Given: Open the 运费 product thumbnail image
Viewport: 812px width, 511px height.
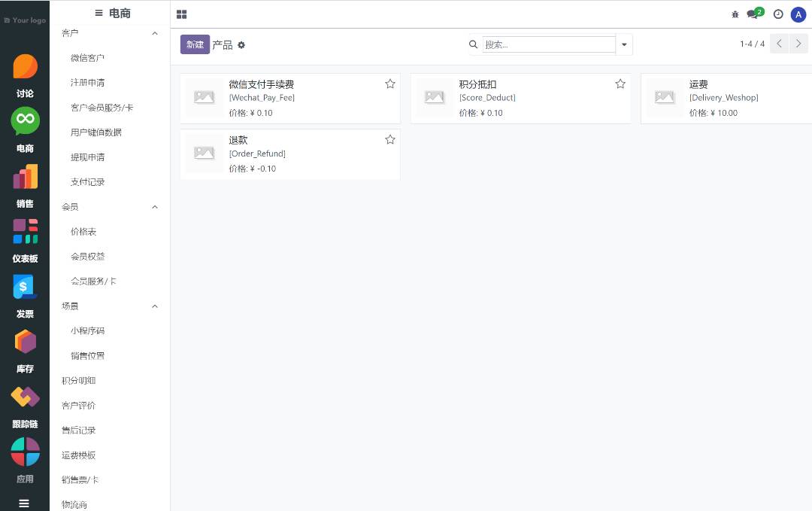Looking at the screenshot, I should 665,98.
